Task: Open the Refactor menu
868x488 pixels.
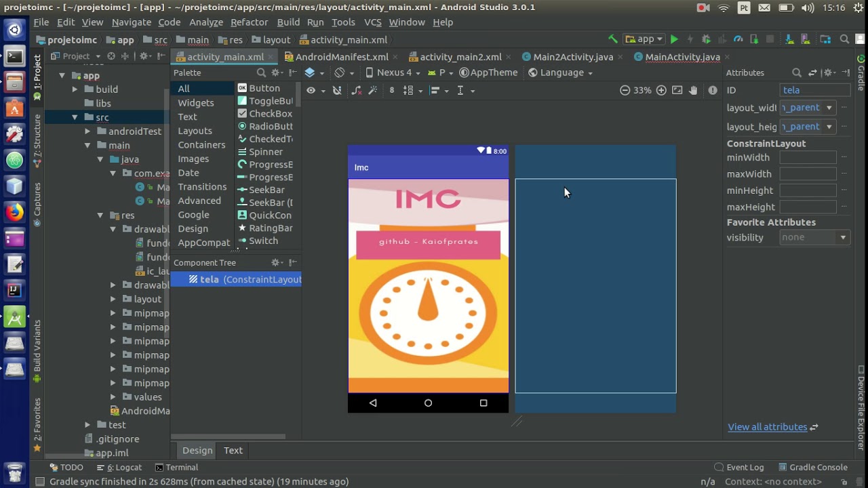Action: 249,22
